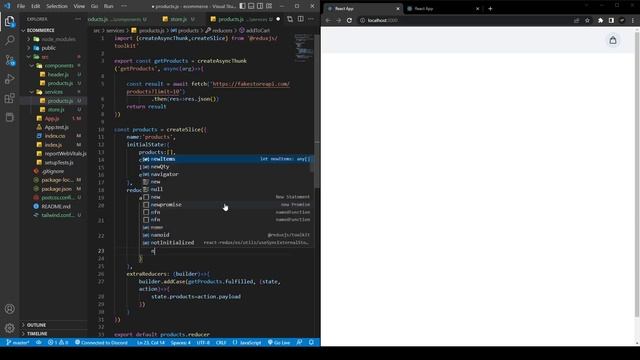This screenshot has width=640, height=360.
Task: Click the notifications bell in the status bar
Action: 311,342
